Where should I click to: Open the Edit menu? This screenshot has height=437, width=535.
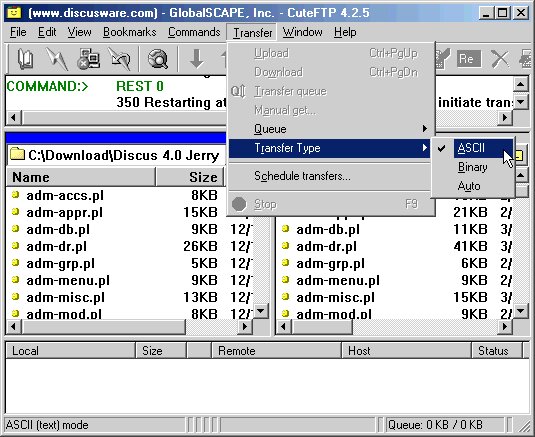(47, 32)
